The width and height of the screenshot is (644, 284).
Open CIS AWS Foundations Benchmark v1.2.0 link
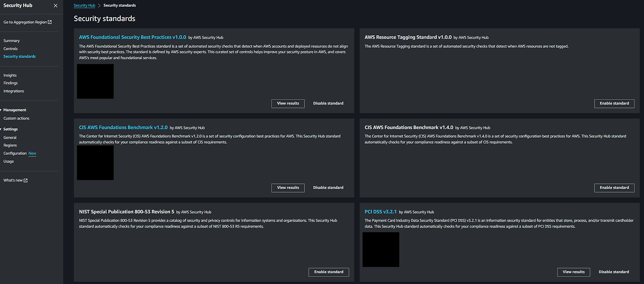click(x=123, y=127)
